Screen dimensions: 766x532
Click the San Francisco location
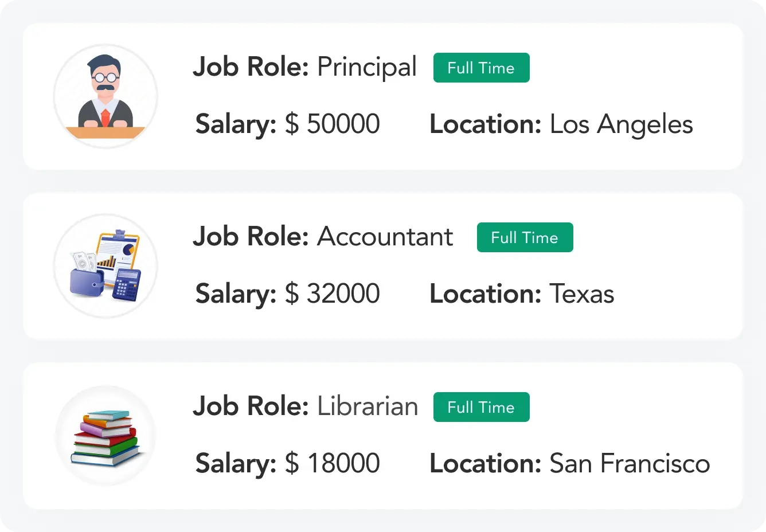[630, 463]
